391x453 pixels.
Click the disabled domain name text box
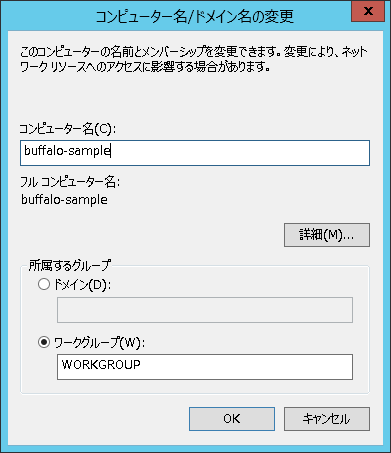(x=205, y=310)
